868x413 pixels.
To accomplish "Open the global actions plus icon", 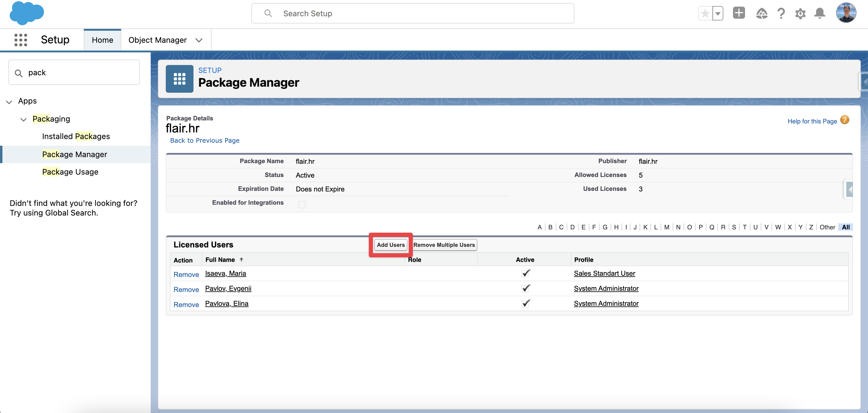I will (x=739, y=13).
